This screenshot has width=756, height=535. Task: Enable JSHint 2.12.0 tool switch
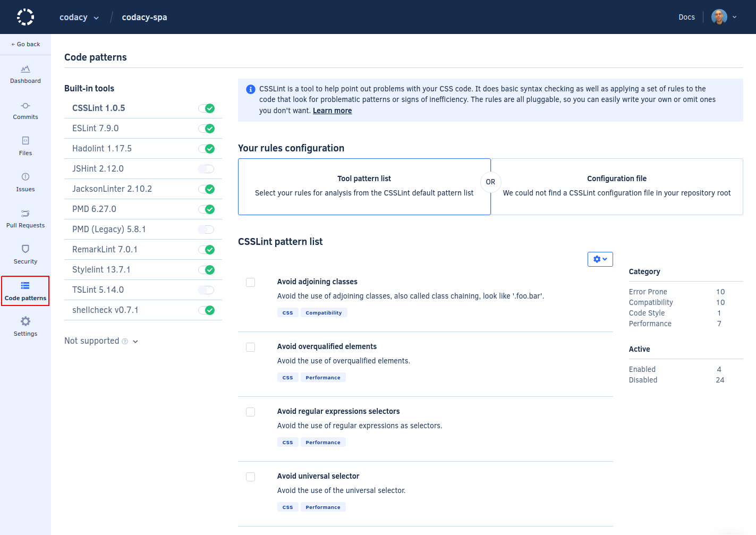coord(206,169)
